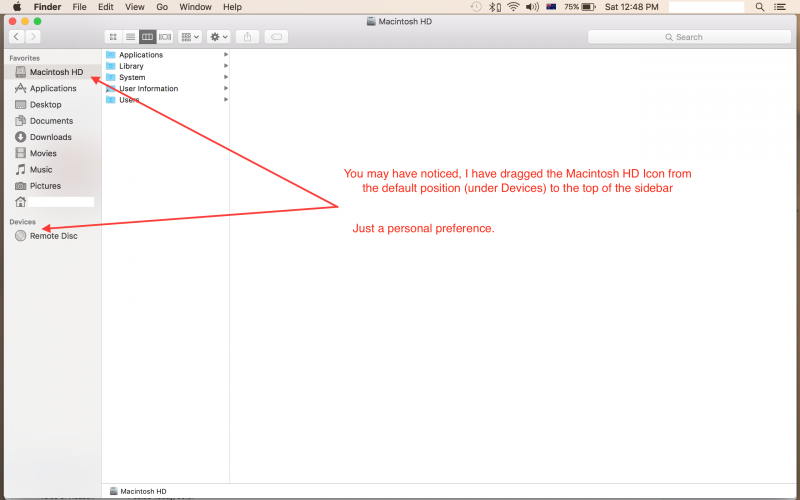Open the Action gear dropdown

[x=218, y=37]
